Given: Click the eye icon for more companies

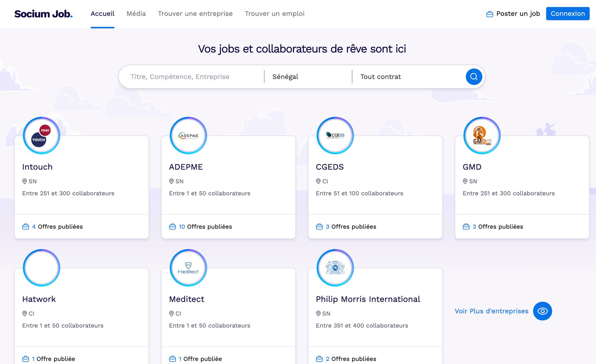Looking at the screenshot, I should click(542, 311).
